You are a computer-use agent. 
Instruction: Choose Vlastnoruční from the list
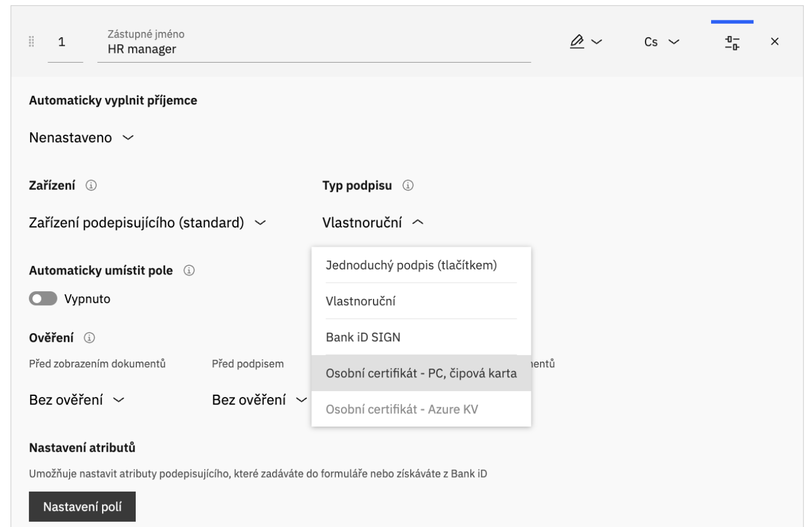point(421,301)
